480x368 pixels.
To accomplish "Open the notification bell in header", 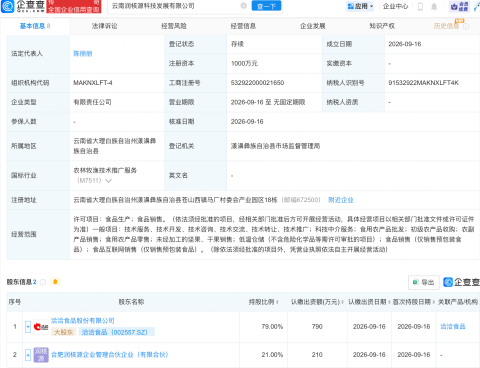I will (x=434, y=7).
